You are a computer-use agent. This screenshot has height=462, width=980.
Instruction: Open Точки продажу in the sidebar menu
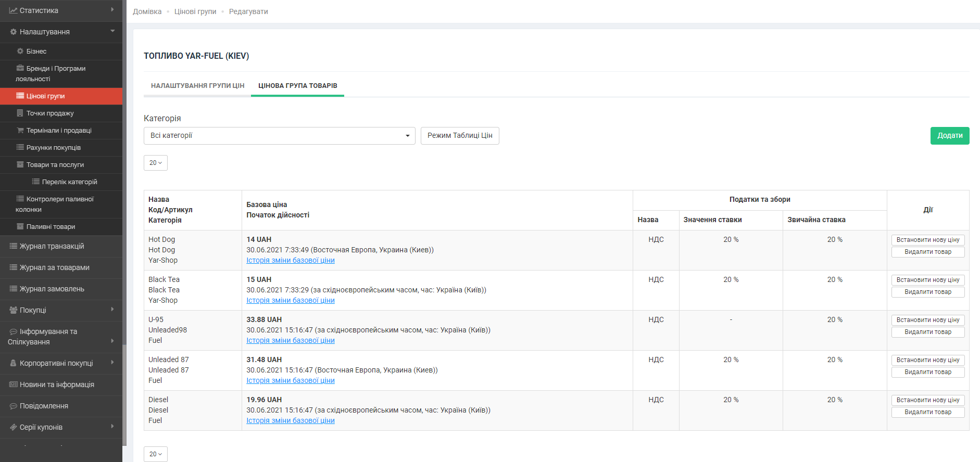(x=50, y=113)
